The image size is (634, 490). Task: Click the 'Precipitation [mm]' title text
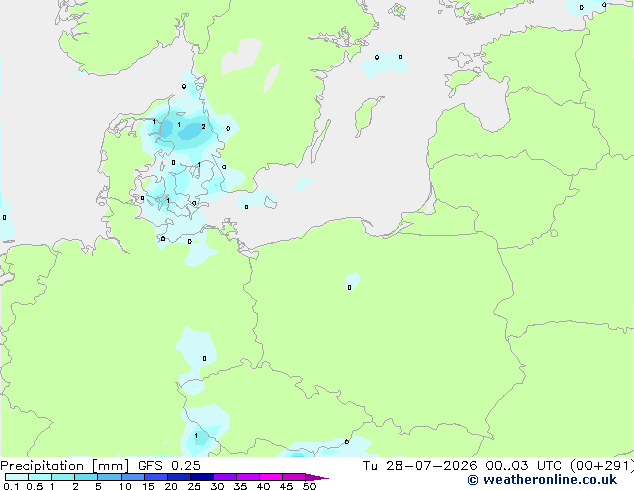[x=64, y=466]
